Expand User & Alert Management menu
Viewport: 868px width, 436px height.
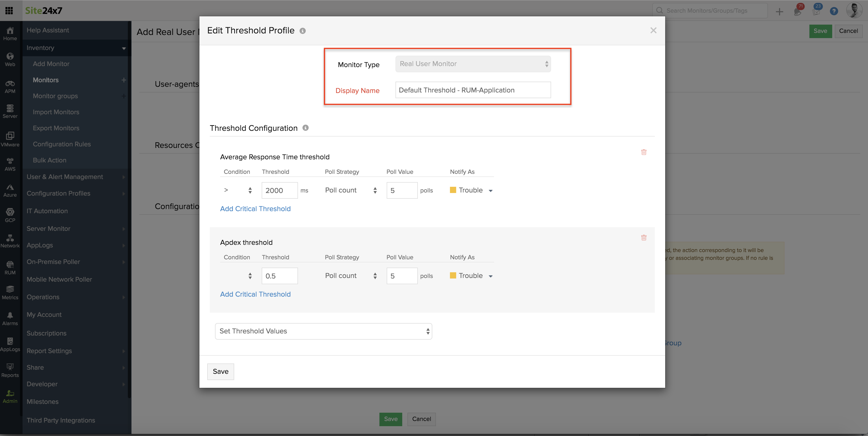tap(65, 177)
